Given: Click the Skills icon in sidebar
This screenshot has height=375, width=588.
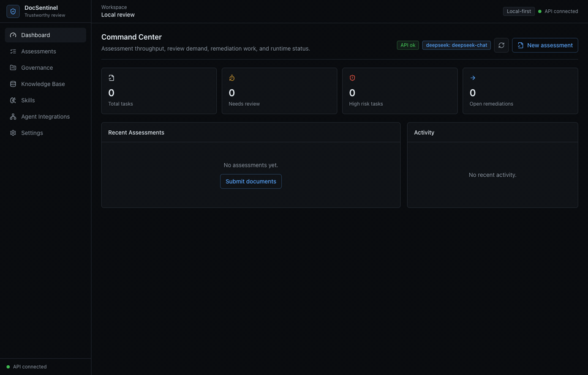Looking at the screenshot, I should [13, 100].
